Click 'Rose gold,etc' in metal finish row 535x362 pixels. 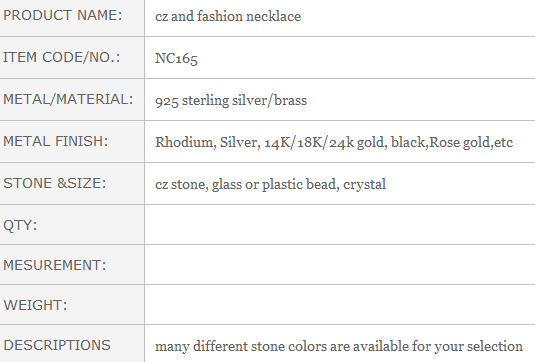(x=471, y=142)
